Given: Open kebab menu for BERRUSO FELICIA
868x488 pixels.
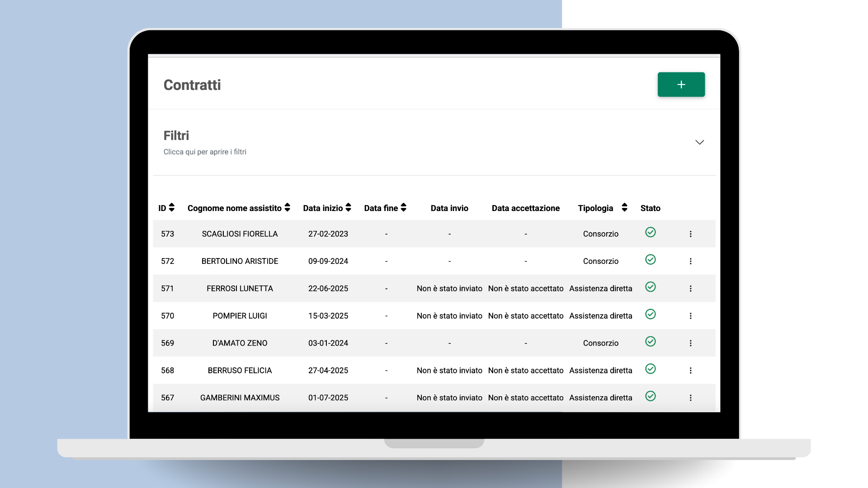Looking at the screenshot, I should pos(690,371).
